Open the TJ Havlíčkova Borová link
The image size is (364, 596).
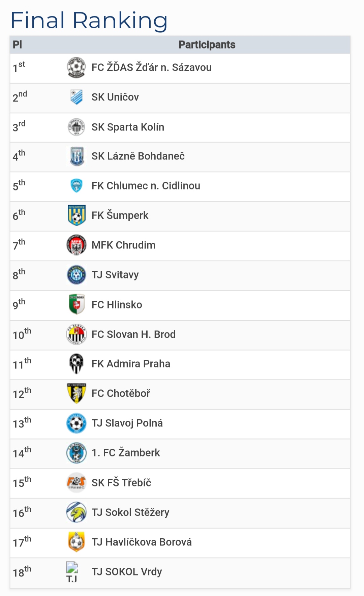142,542
